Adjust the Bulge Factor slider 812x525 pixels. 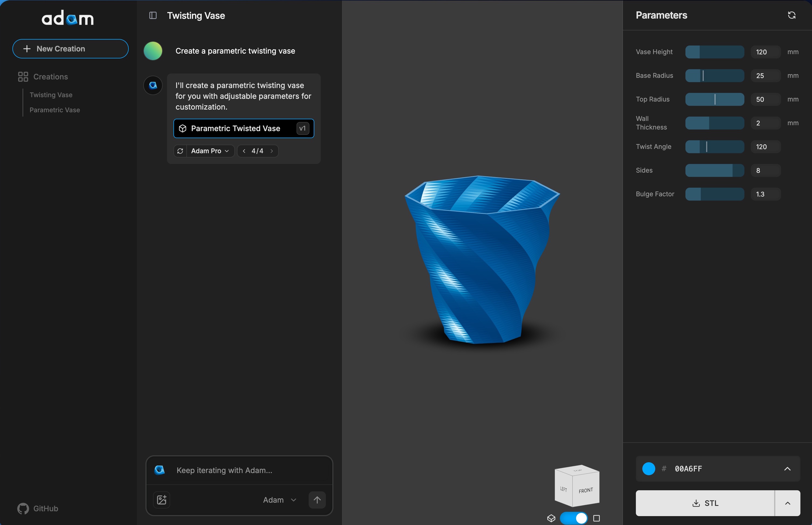(x=715, y=194)
